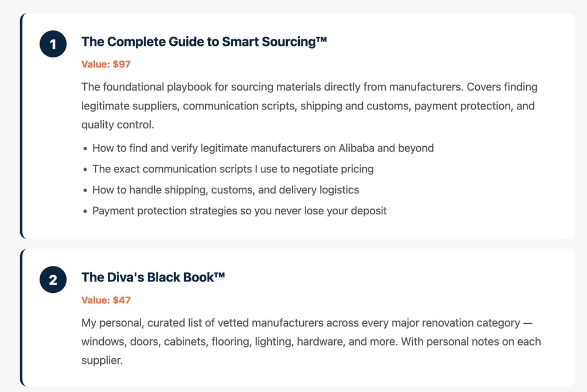Click the word 'Alibaba' in first bullet
Screen dimensions: 587x392
pos(356,148)
